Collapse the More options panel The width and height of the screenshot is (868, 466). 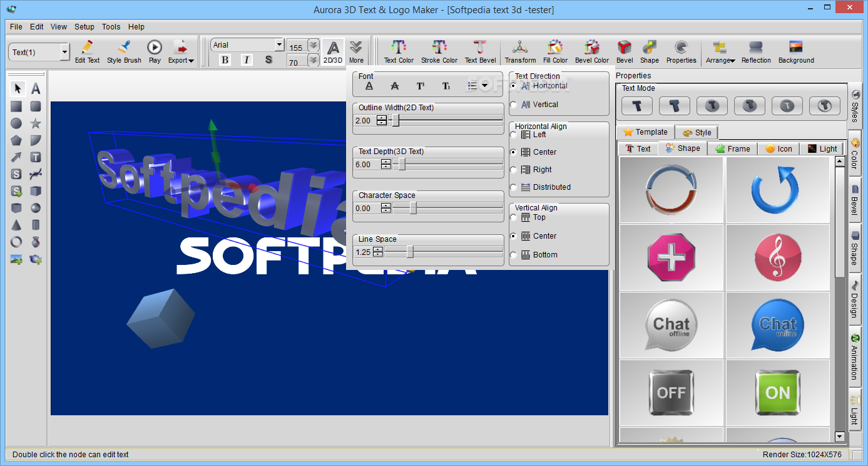(x=356, y=51)
